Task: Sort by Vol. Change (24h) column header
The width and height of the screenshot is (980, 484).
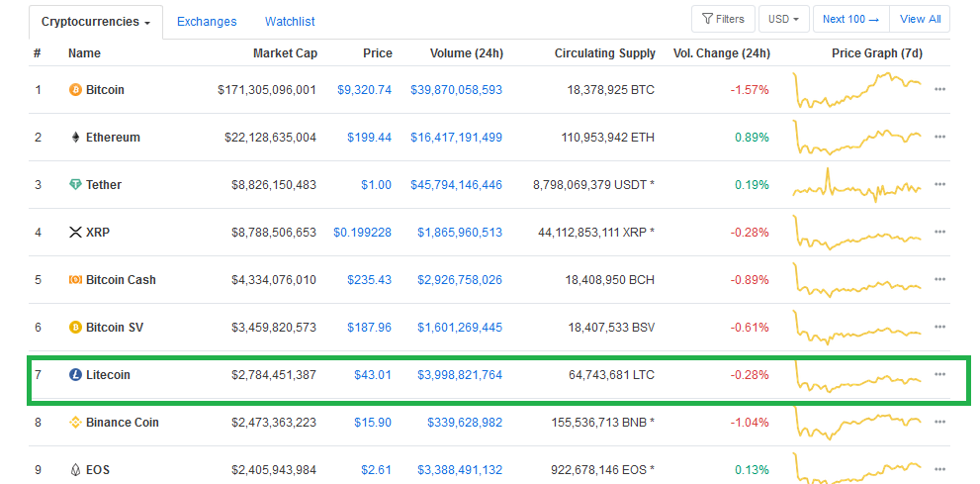Action: click(x=721, y=53)
